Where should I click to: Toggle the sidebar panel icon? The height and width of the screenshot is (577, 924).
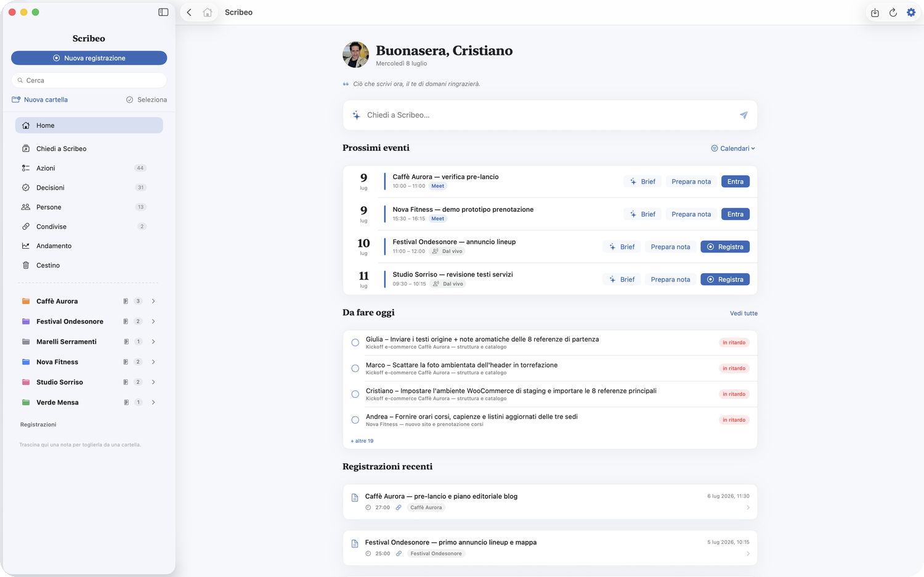(163, 12)
